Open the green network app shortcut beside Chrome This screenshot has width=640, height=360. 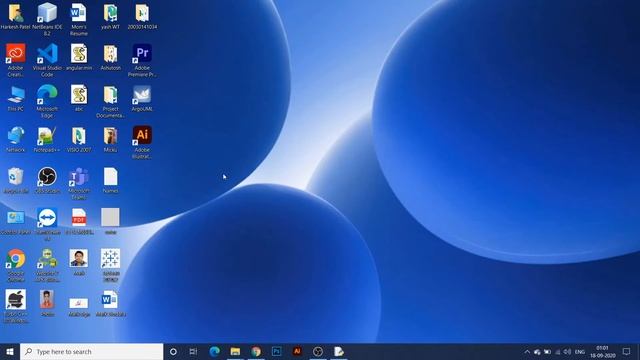pos(47,259)
